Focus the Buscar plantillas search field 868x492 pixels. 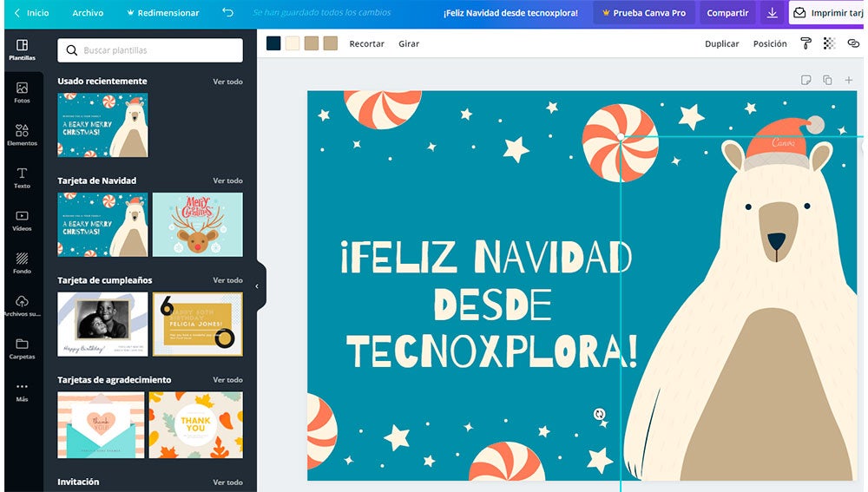tap(150, 50)
